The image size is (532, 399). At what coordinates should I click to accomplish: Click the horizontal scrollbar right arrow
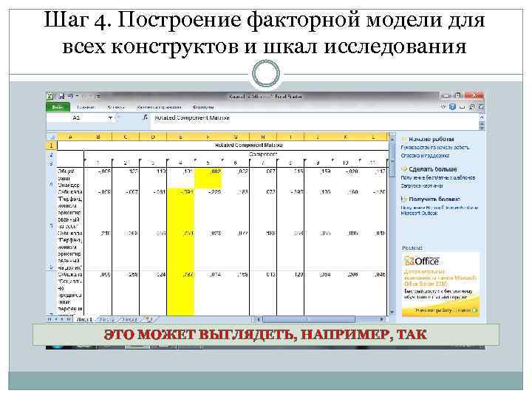click(x=382, y=319)
